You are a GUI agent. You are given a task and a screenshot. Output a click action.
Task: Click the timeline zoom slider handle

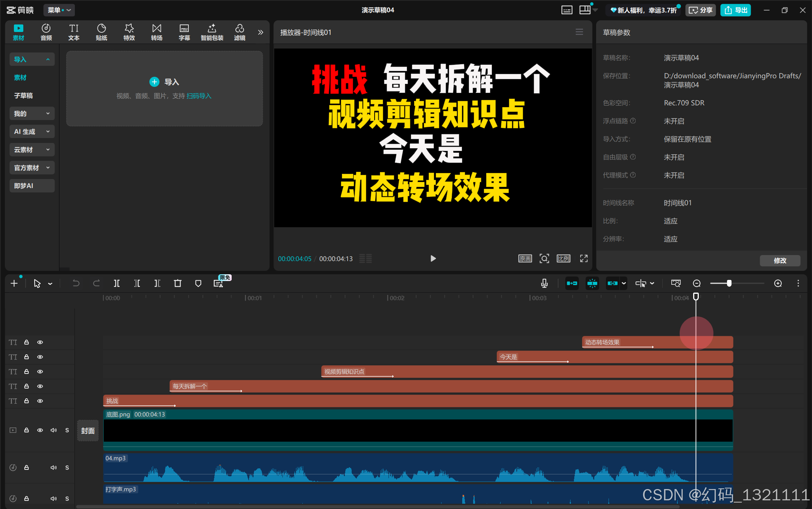tap(729, 283)
